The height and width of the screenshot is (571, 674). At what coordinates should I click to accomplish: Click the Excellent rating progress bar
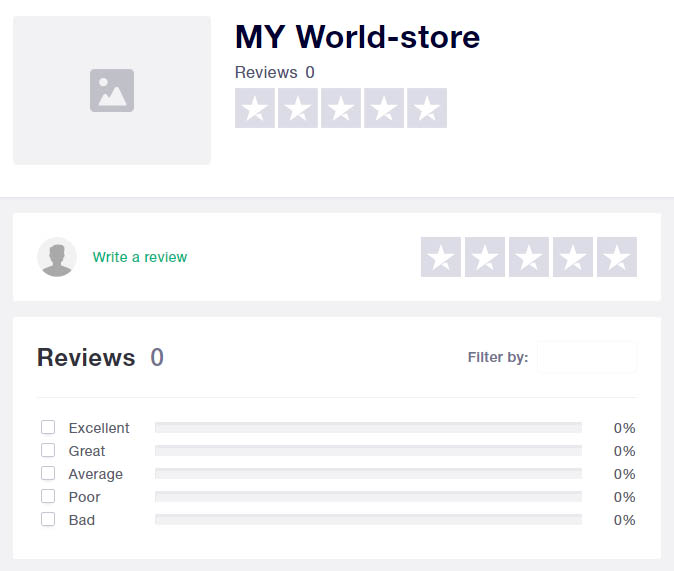pos(368,427)
